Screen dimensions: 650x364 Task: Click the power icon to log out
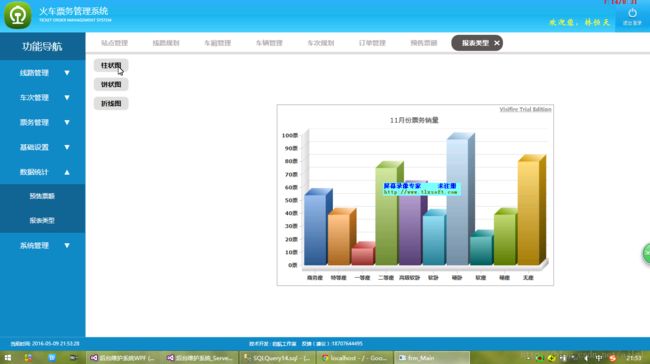(x=632, y=13)
